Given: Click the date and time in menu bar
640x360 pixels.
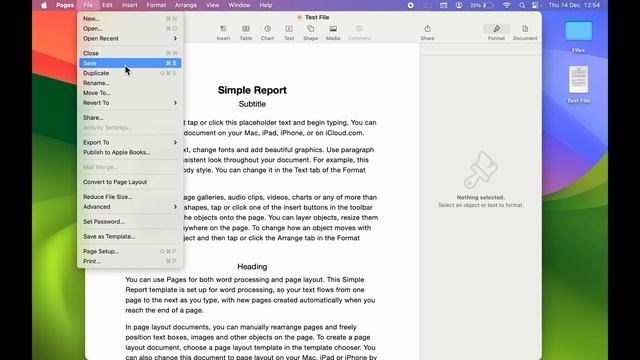Looking at the screenshot, I should tap(574, 5).
